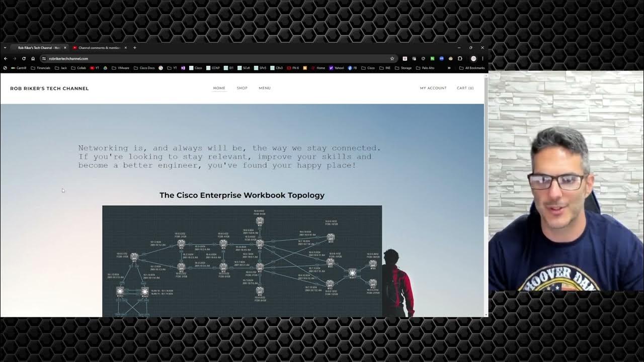This screenshot has height=362, width=644.
Task: Close the Rob Riker's Tech Channel tab
Action: tap(65, 48)
